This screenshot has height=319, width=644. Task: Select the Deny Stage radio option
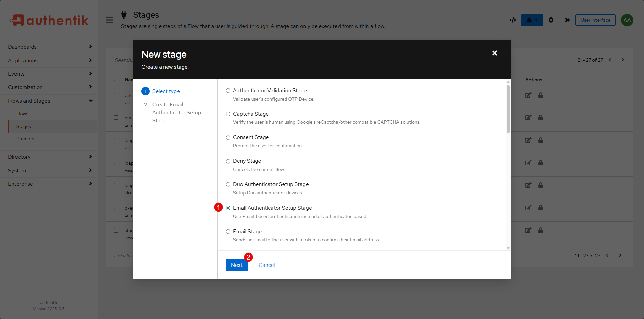point(228,161)
